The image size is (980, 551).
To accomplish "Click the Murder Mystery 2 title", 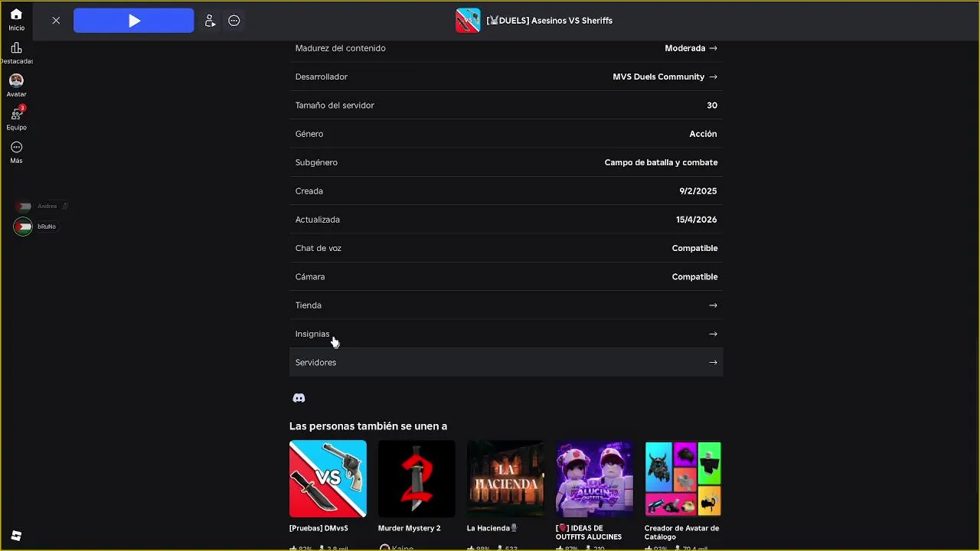I will pos(409,528).
